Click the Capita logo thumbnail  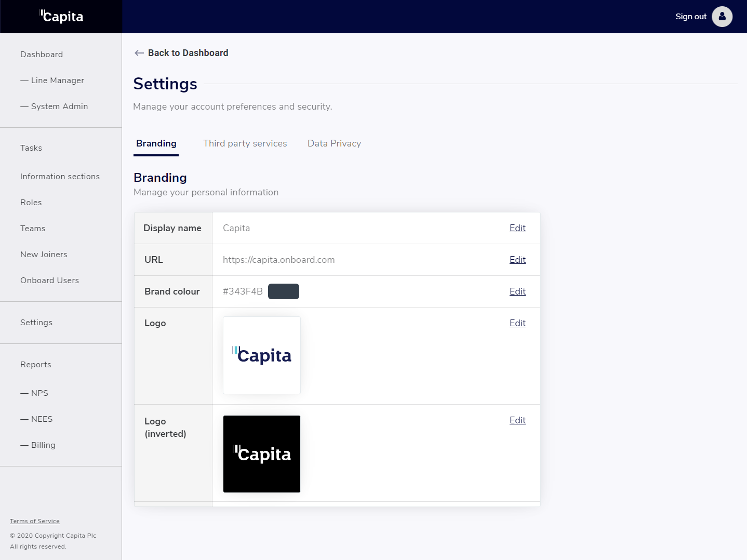[x=262, y=355]
